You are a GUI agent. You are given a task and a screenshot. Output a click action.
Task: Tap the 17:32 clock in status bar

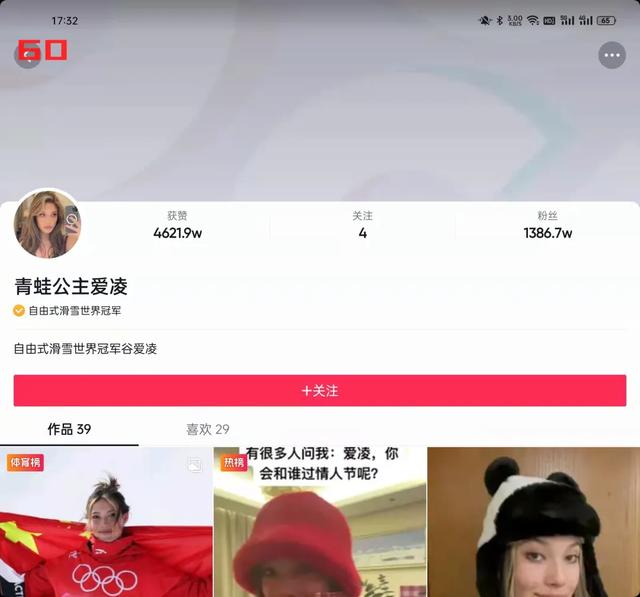(x=64, y=21)
